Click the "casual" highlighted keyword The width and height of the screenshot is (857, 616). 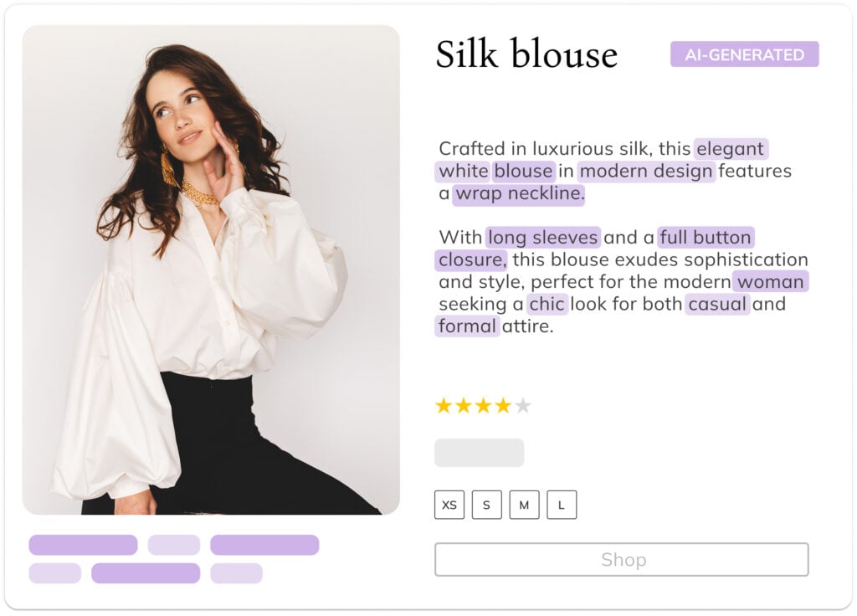click(717, 304)
